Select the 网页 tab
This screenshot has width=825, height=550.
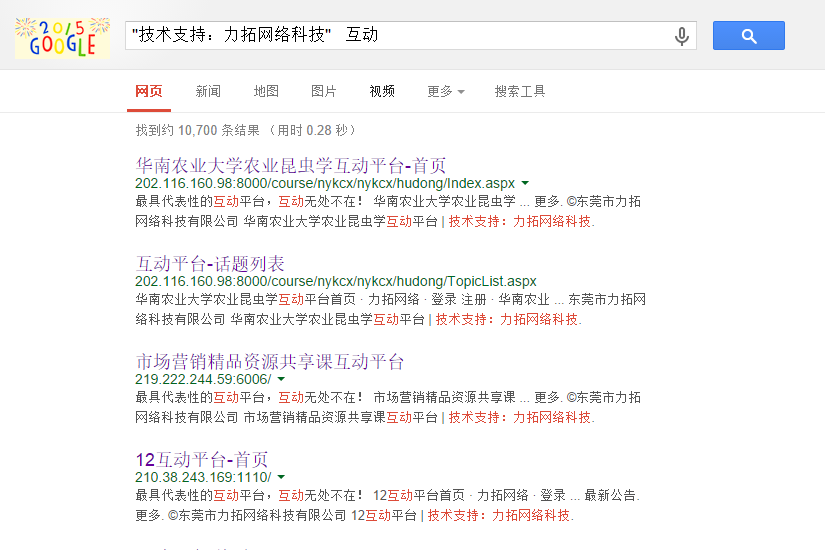(149, 92)
